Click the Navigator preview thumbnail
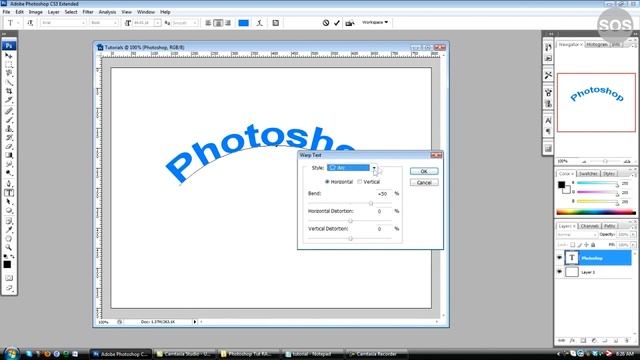 tap(596, 102)
